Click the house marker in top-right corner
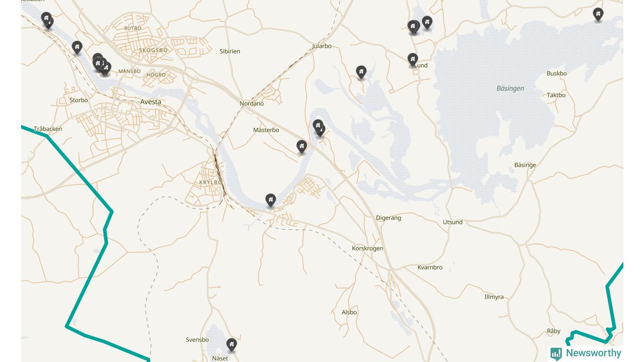Screen dimensions: 644x362 (x=598, y=14)
